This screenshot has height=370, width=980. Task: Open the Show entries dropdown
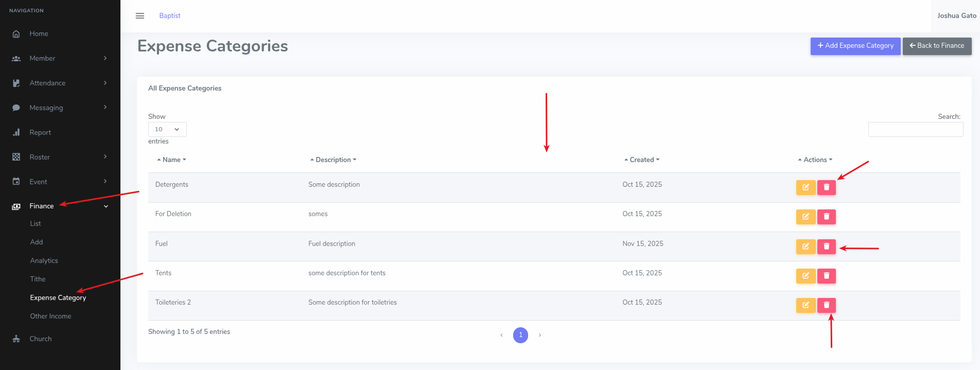point(167,129)
